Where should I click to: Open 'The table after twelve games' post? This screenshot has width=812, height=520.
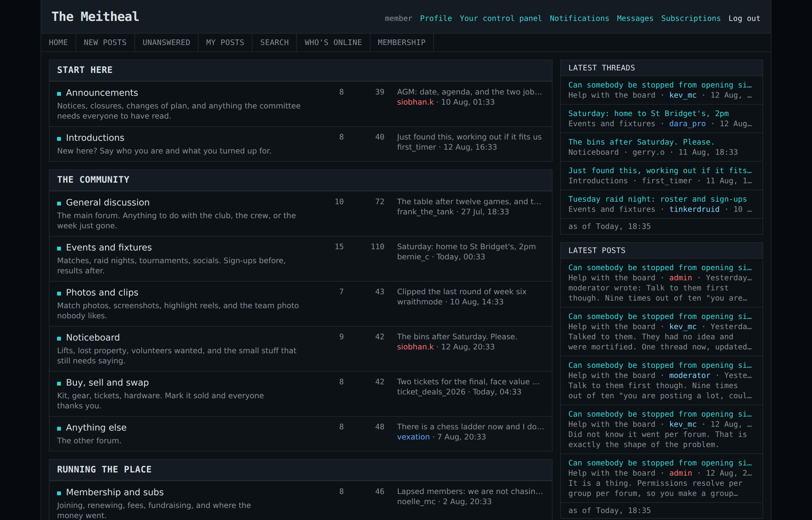pos(469,202)
